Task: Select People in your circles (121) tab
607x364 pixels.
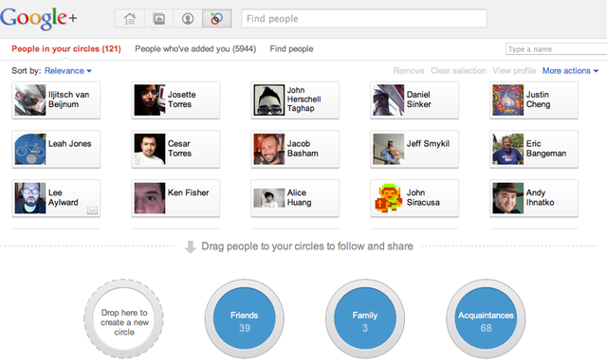Action: tap(66, 48)
